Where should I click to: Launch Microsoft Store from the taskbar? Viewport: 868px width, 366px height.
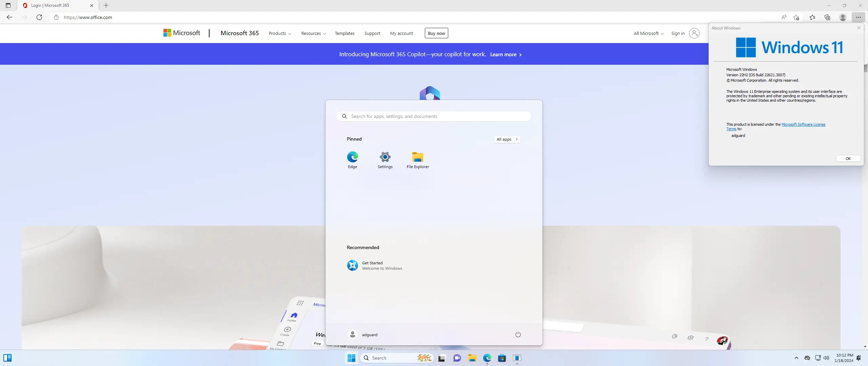(x=502, y=358)
